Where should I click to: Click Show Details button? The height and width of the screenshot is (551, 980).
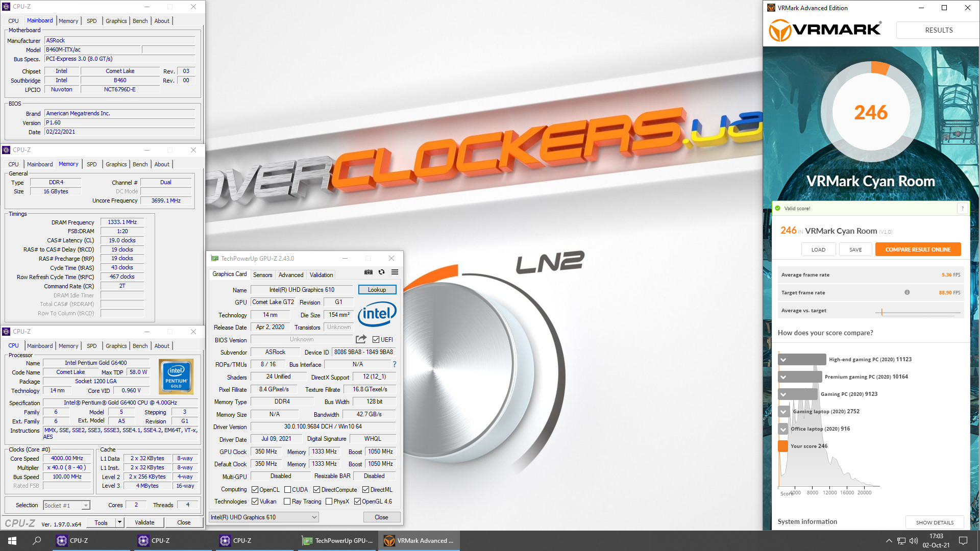tap(935, 522)
